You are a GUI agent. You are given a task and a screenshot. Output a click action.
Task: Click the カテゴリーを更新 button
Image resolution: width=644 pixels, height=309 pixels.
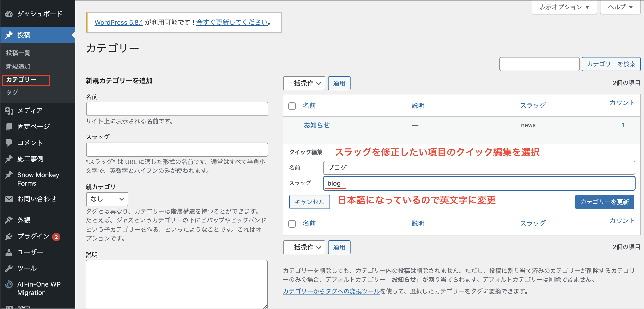[x=604, y=202]
